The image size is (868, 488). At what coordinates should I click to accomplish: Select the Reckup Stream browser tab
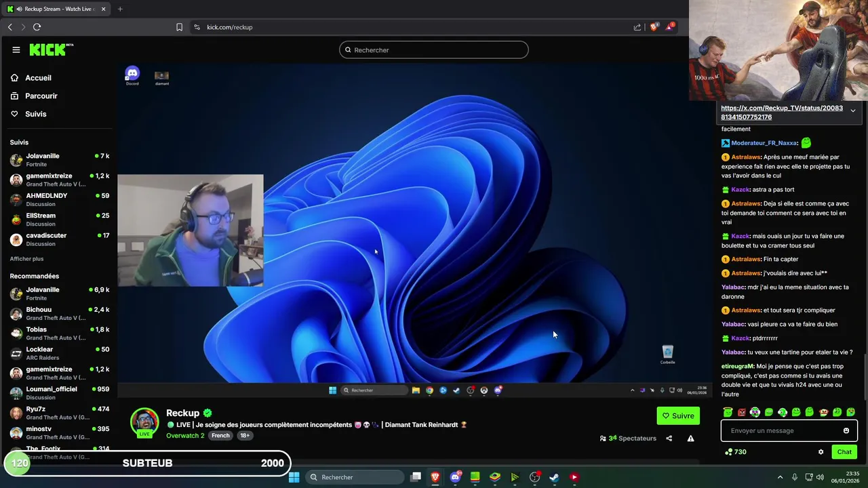tap(56, 9)
